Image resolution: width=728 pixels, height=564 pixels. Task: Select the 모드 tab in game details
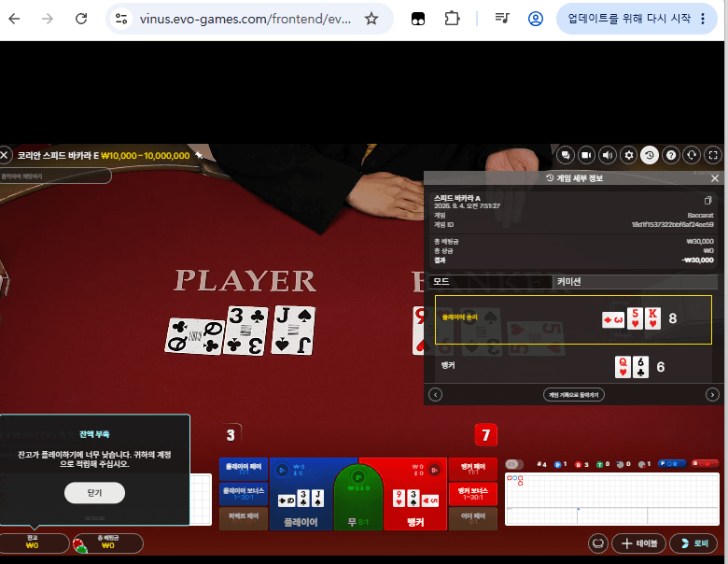pos(491,282)
